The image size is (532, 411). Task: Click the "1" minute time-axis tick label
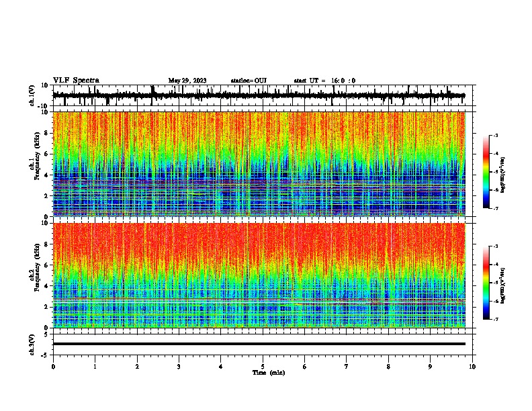[x=95, y=367]
